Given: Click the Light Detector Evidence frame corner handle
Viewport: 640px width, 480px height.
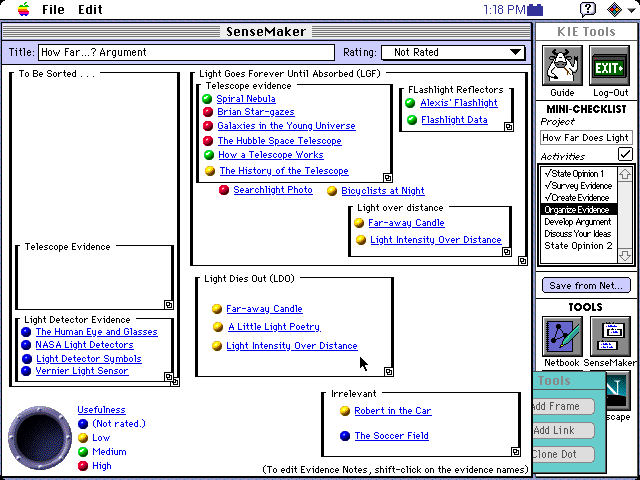Looking at the screenshot, I should click(x=168, y=376).
